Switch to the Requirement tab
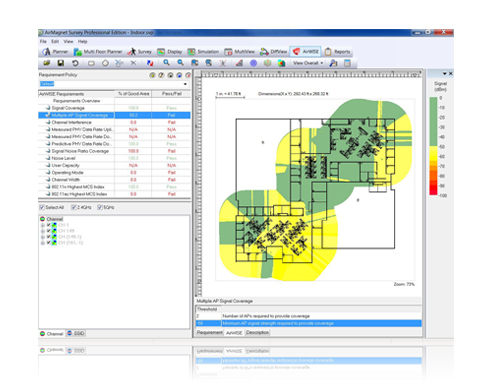 click(x=209, y=332)
